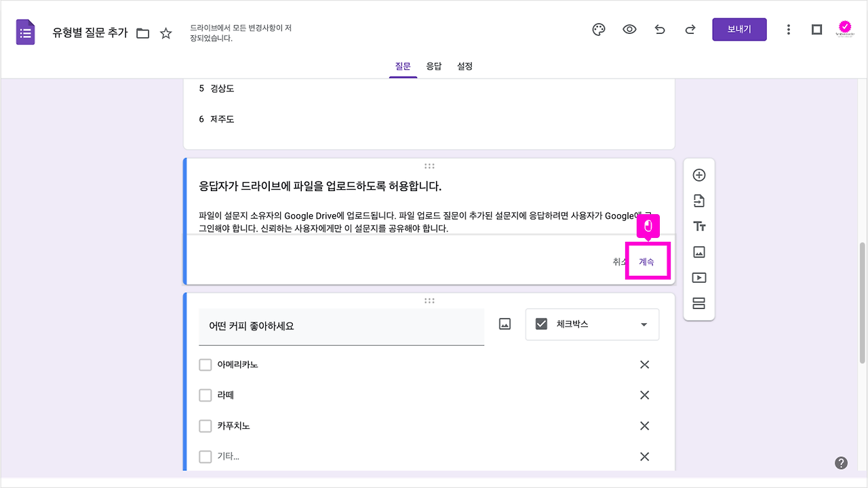Switch to the 응답 tab
This screenshot has width=868, height=488.
click(434, 66)
